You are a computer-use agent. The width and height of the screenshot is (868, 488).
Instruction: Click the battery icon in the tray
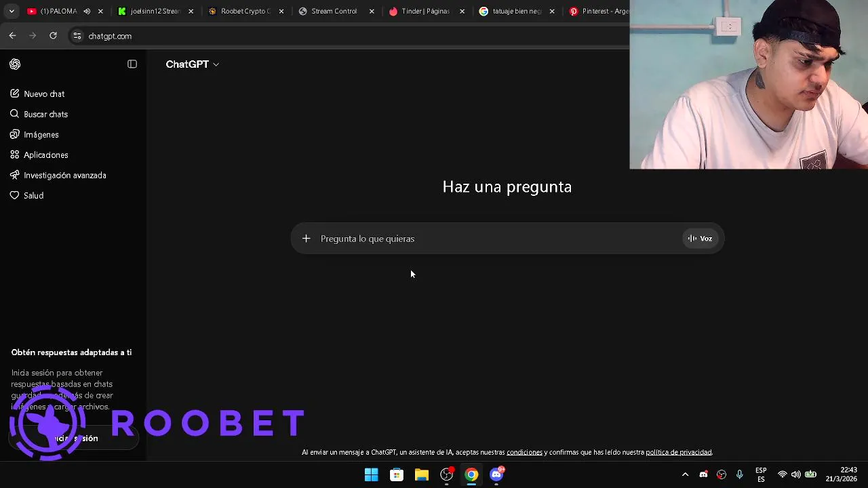pyautogui.click(x=810, y=475)
